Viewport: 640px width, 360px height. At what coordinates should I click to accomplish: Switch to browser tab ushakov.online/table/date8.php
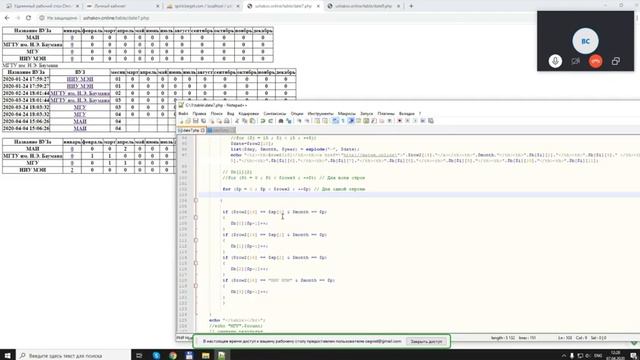pyautogui.click(x=363, y=6)
